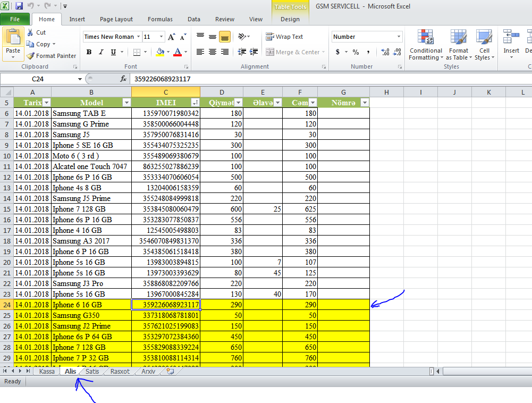Toggle Bottom Align button

coord(225,37)
